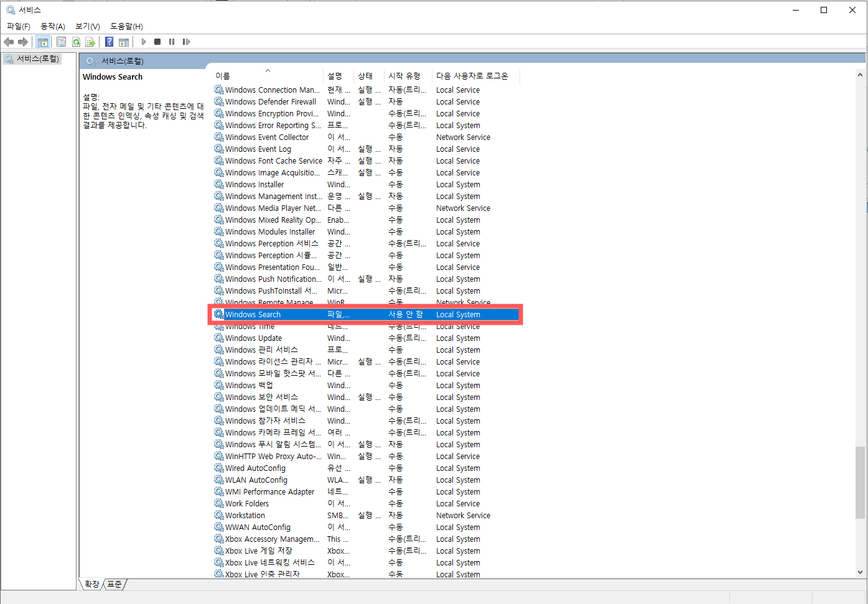
Task: Click the Forward arrow toolbar icon
Action: 23,42
